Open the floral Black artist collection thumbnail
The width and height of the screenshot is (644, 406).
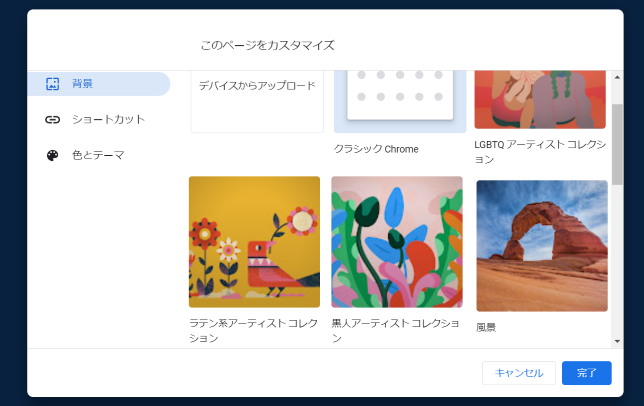tap(397, 242)
